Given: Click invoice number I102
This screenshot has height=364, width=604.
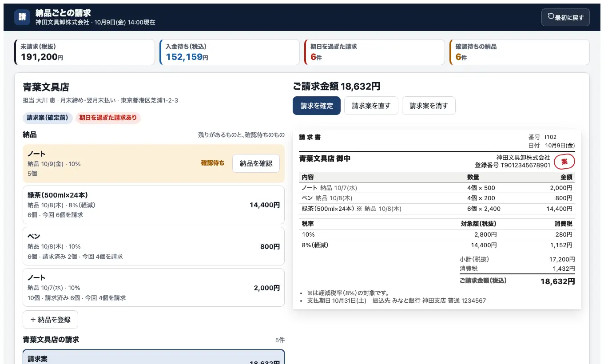Looking at the screenshot, I should 551,137.
